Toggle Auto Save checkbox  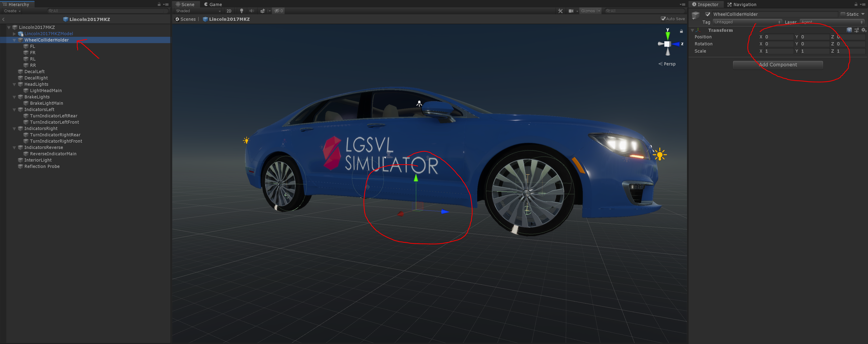pyautogui.click(x=663, y=19)
